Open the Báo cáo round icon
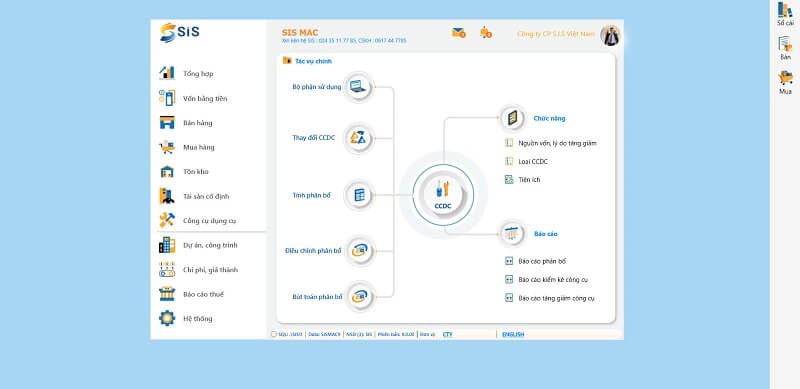This screenshot has height=389, width=800. pos(512,233)
